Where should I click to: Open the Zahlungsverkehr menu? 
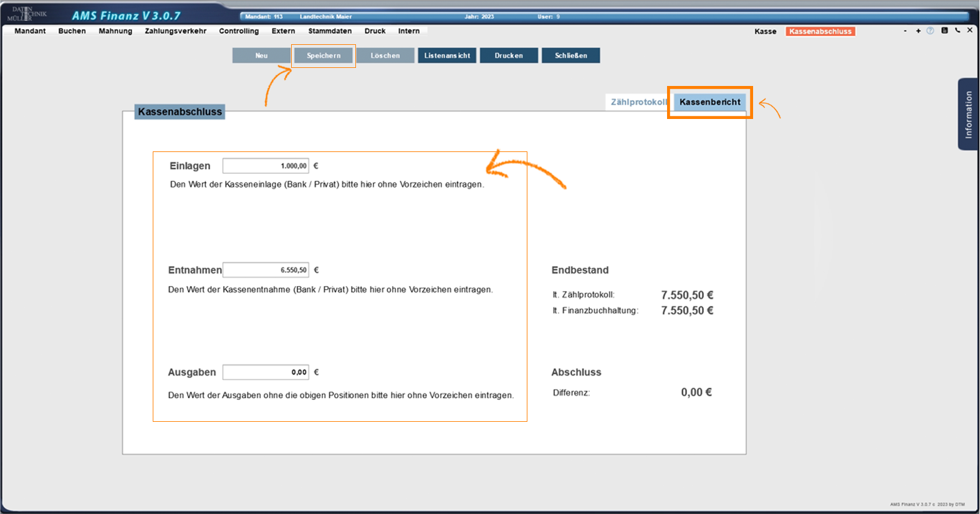(x=175, y=31)
